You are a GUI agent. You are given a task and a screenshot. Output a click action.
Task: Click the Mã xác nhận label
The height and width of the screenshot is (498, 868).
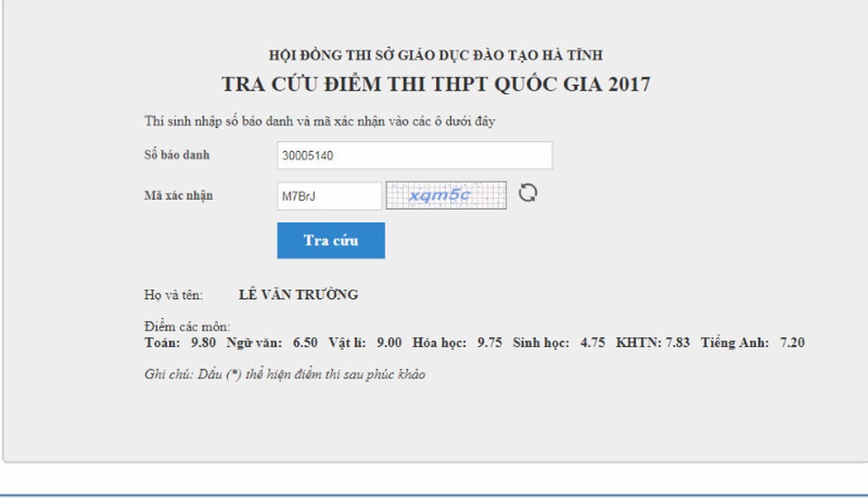point(179,196)
